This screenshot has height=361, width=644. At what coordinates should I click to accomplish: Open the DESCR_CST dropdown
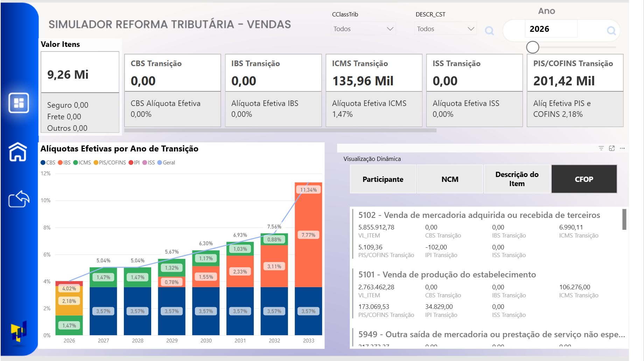445,29
